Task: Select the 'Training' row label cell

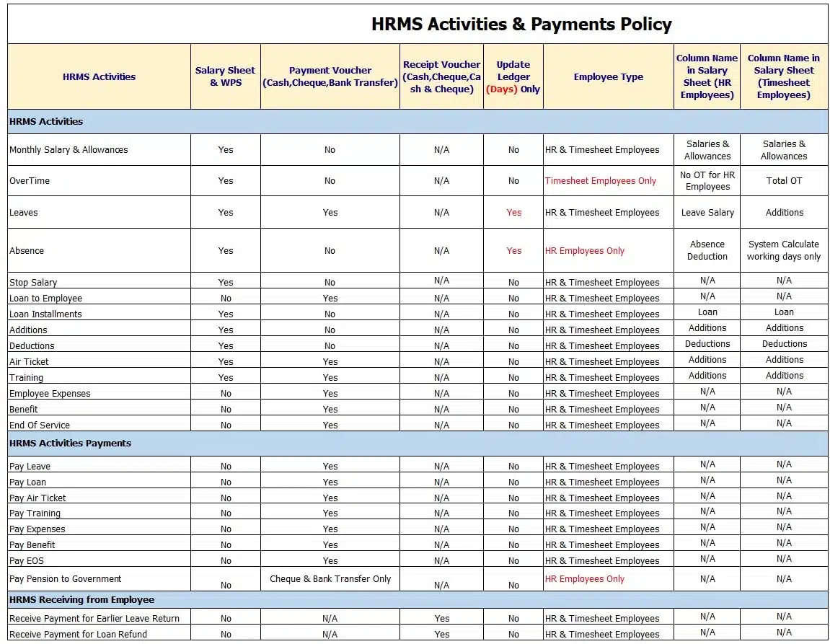Action: tap(99, 376)
